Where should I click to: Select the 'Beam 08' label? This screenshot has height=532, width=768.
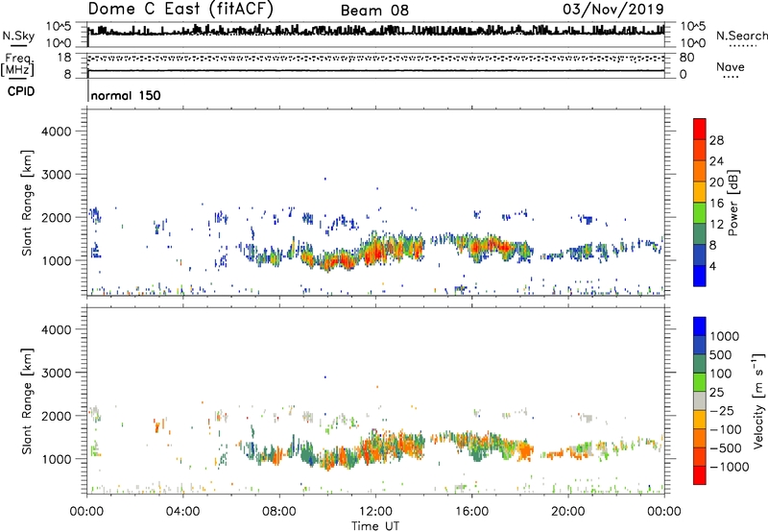tap(374, 11)
